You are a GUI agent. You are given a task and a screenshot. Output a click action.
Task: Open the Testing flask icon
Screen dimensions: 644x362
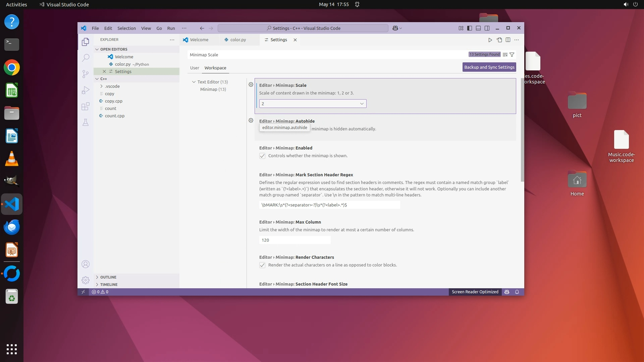tap(86, 122)
